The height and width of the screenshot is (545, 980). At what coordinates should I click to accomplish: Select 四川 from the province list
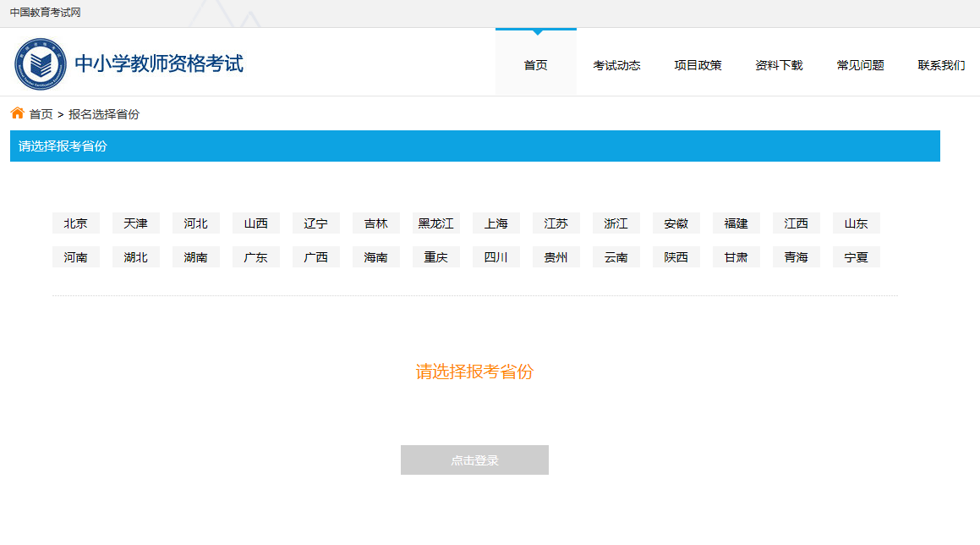pyautogui.click(x=495, y=257)
